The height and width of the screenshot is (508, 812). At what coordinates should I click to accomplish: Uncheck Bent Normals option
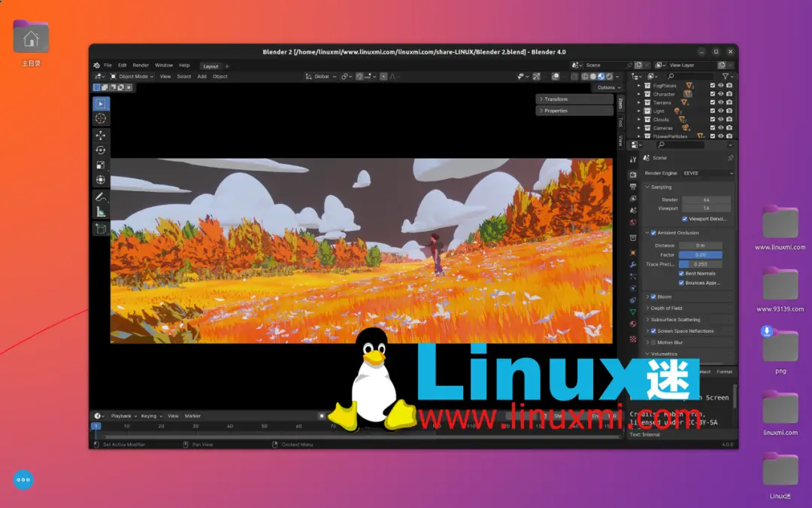click(x=681, y=274)
